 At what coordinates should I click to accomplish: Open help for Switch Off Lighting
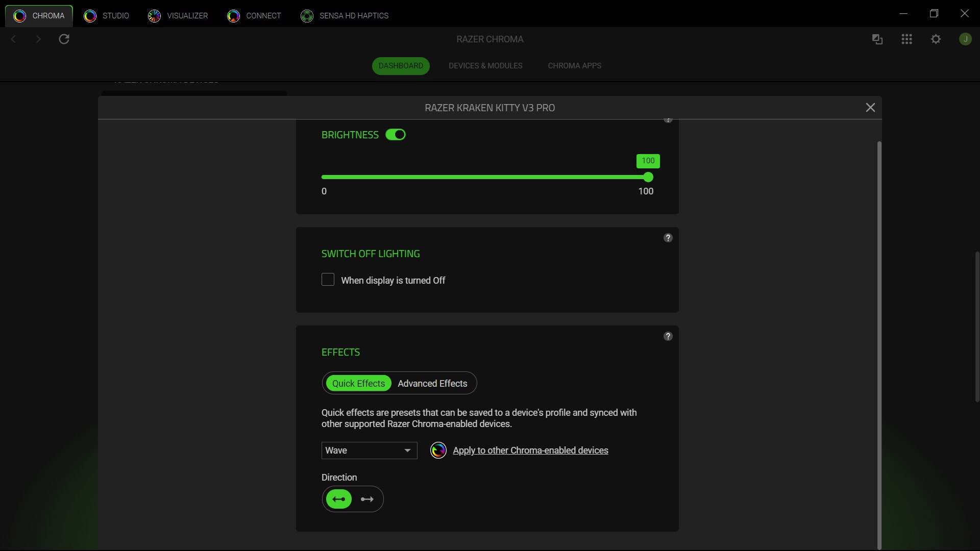pyautogui.click(x=668, y=238)
